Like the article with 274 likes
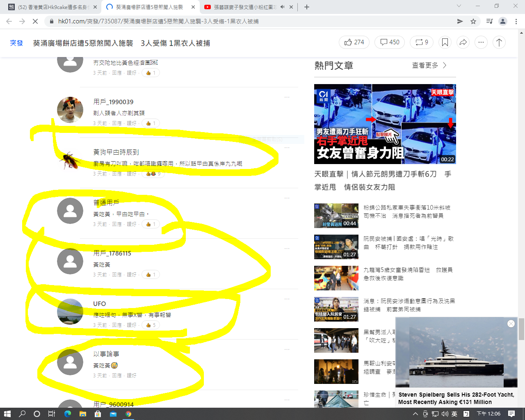This screenshot has height=420, width=525. click(354, 42)
